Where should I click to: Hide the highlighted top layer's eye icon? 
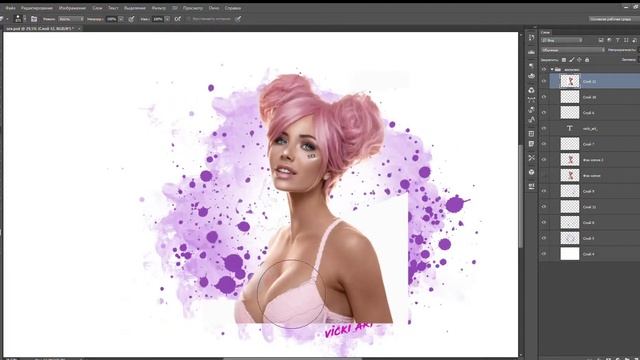(x=544, y=81)
